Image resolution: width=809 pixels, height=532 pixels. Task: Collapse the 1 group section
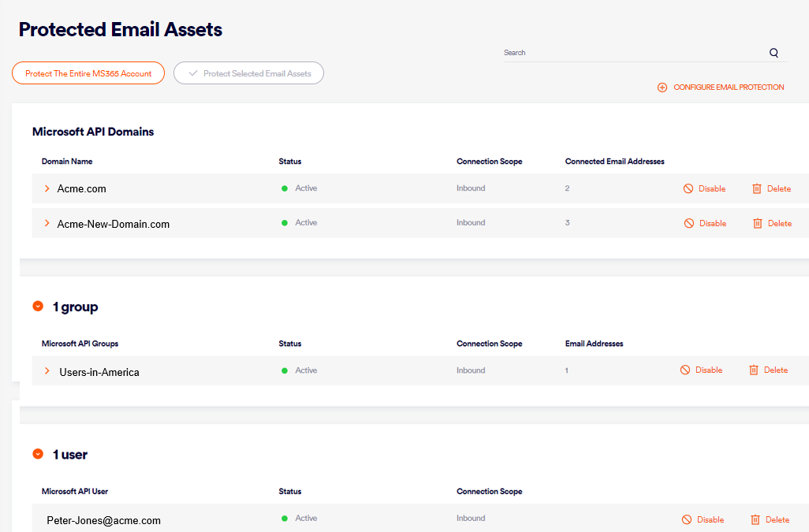[38, 307]
